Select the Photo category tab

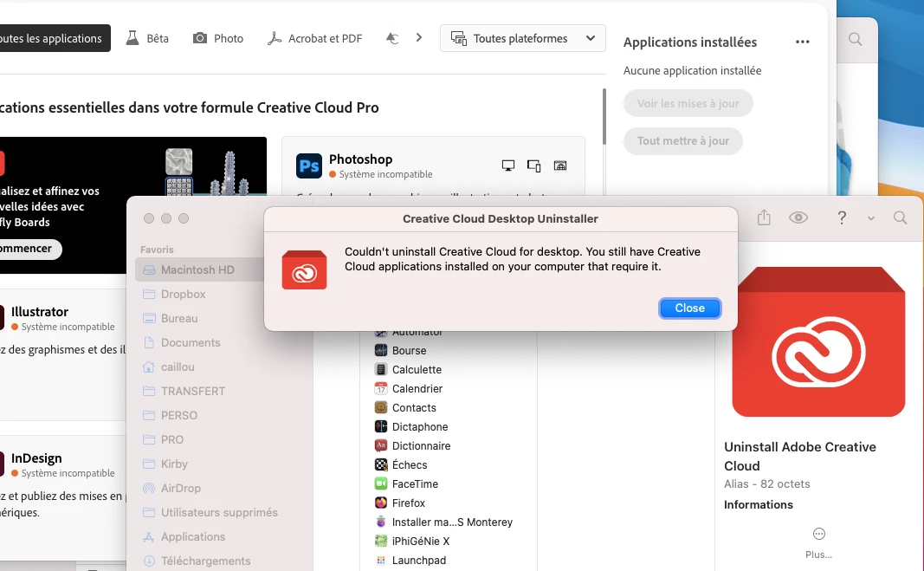point(218,38)
